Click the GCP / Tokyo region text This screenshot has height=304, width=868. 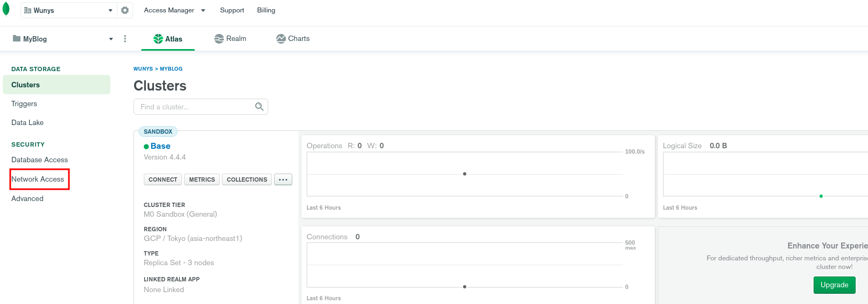click(193, 238)
